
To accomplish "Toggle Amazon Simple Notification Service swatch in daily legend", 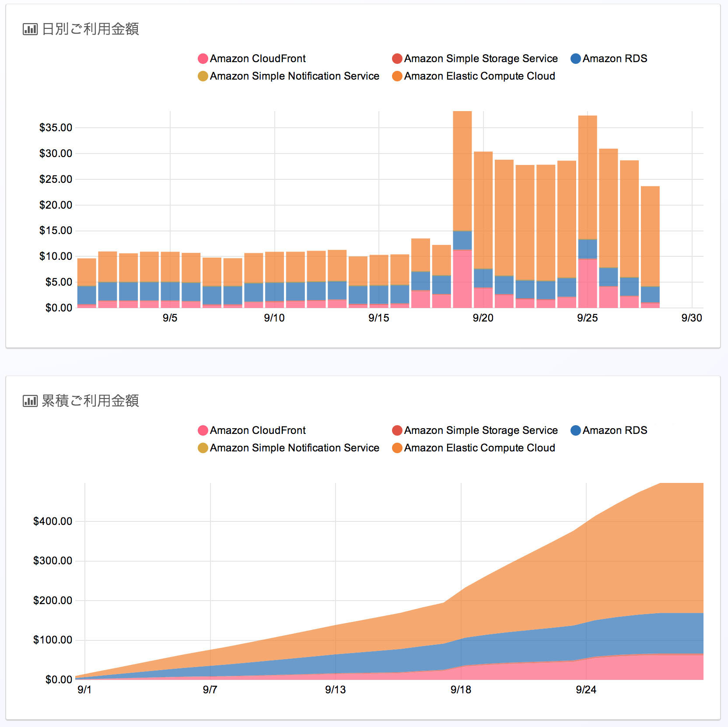I will (x=203, y=76).
